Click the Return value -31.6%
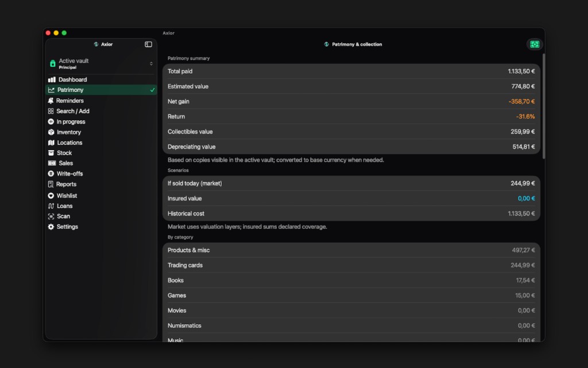 (x=525, y=116)
